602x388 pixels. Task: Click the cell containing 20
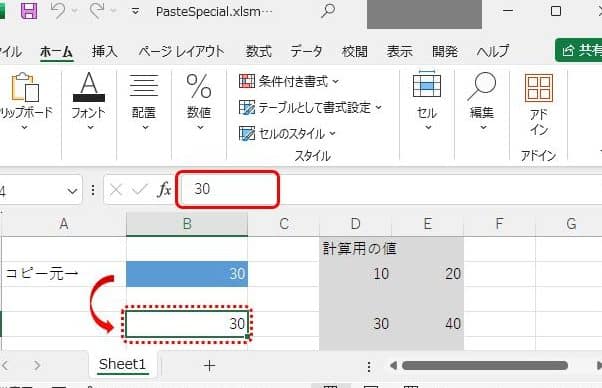[427, 274]
